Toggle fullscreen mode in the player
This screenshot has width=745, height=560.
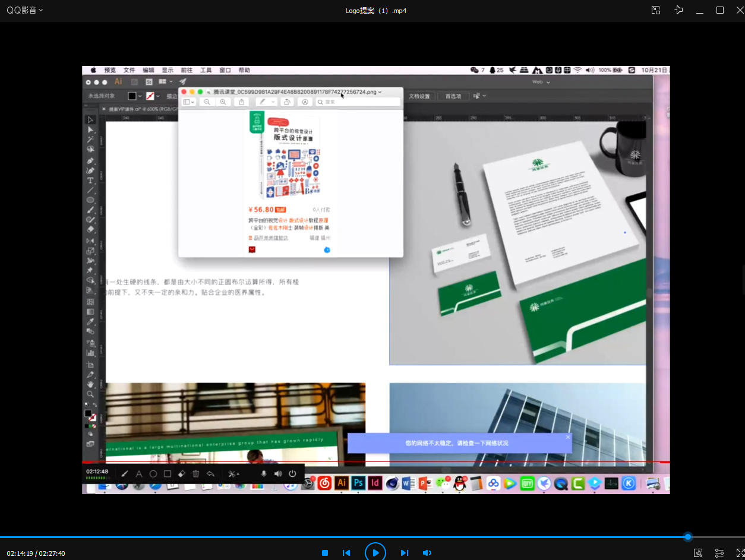740,553
